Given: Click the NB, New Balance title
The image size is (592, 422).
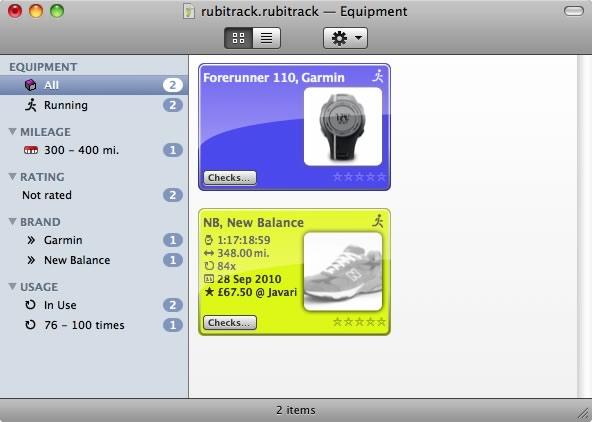Looking at the screenshot, I should point(253,223).
